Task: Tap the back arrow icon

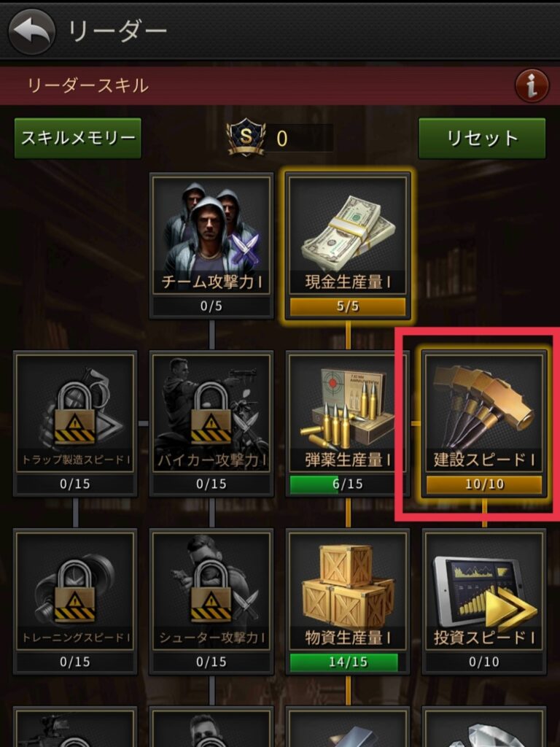Action: 32,31
